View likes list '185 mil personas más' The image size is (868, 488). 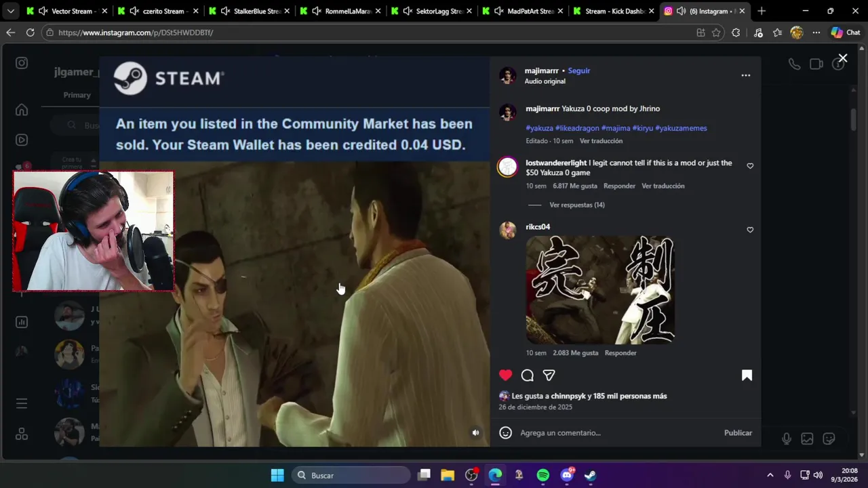pyautogui.click(x=631, y=396)
